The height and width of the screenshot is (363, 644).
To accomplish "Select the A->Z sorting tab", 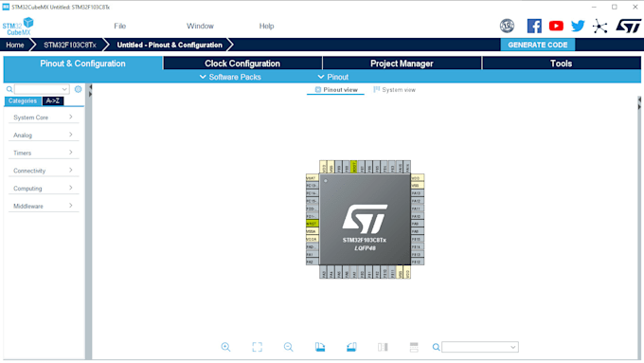I will coord(53,100).
